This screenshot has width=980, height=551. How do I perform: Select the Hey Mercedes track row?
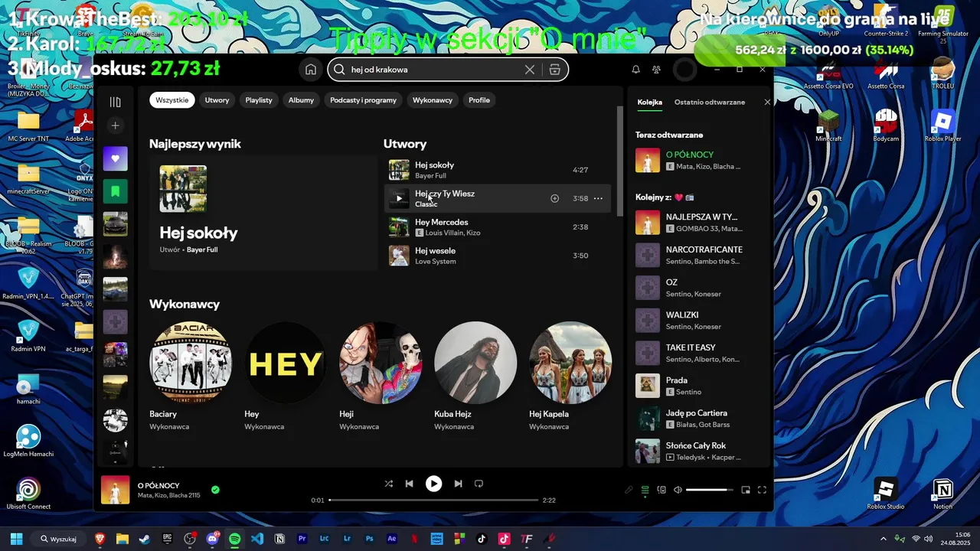497,227
